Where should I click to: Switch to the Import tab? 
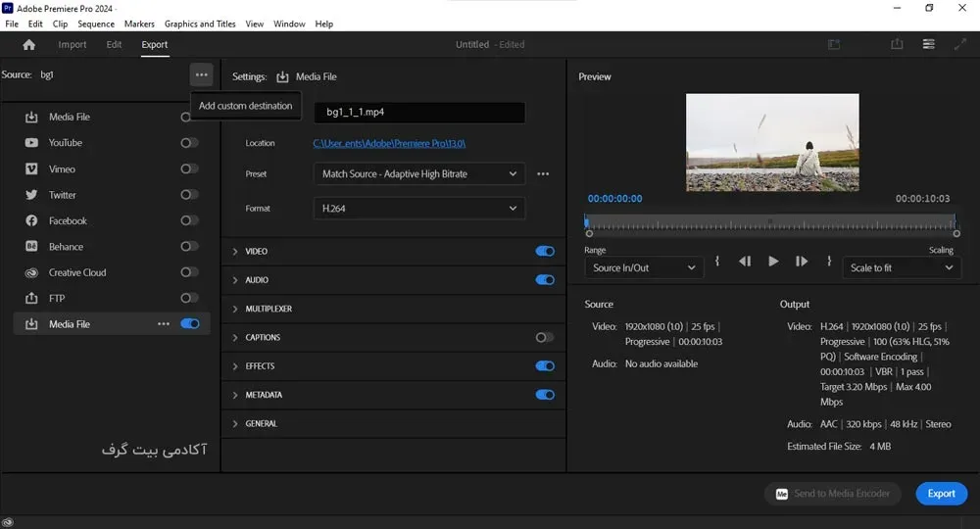click(x=73, y=44)
